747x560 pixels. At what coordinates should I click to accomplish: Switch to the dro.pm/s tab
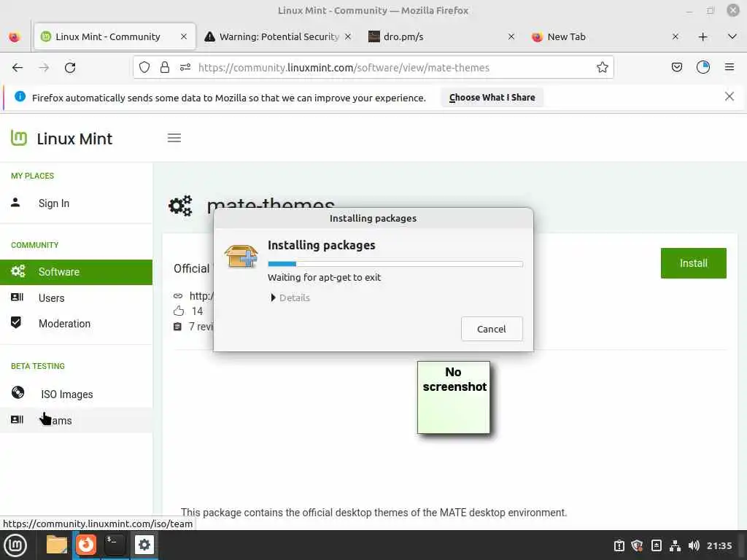point(441,36)
